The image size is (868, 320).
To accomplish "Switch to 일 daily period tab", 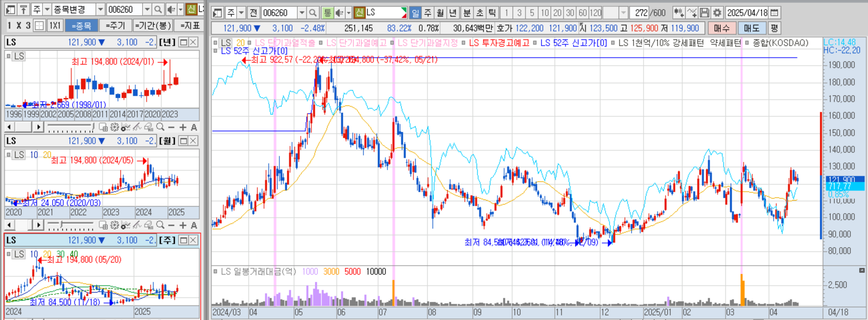I will 415,13.
